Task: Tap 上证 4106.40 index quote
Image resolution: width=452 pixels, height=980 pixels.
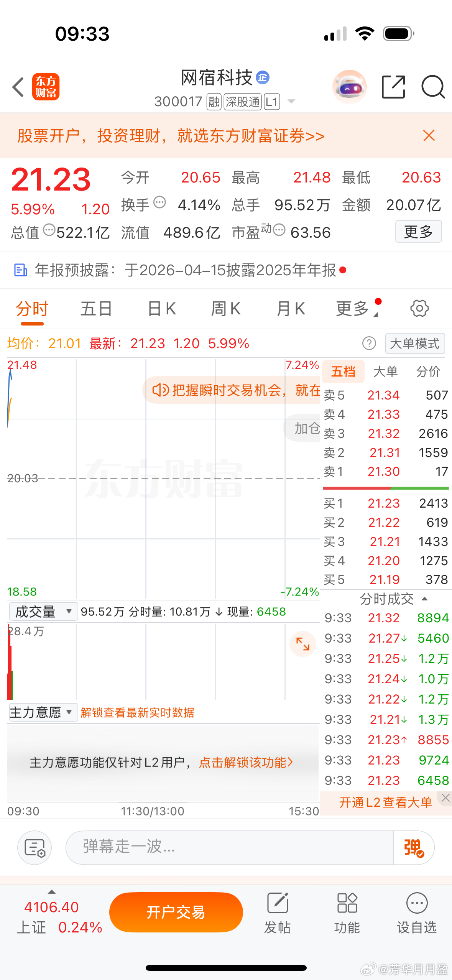Action: (x=59, y=918)
